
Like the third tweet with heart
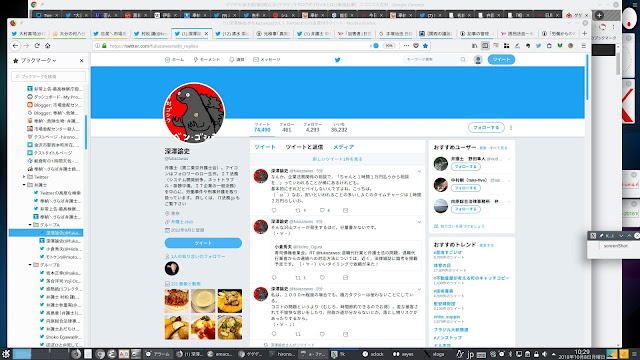click(322, 334)
